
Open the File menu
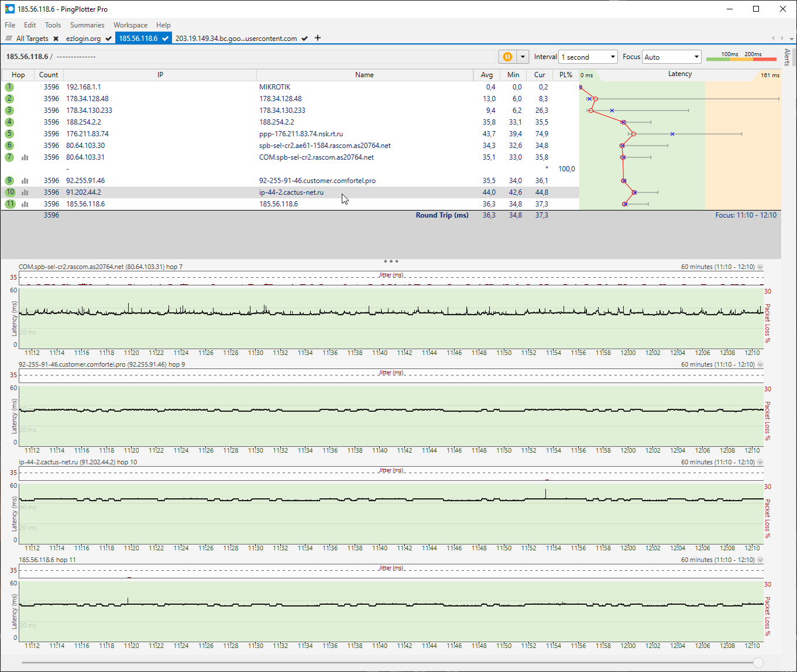pos(10,25)
